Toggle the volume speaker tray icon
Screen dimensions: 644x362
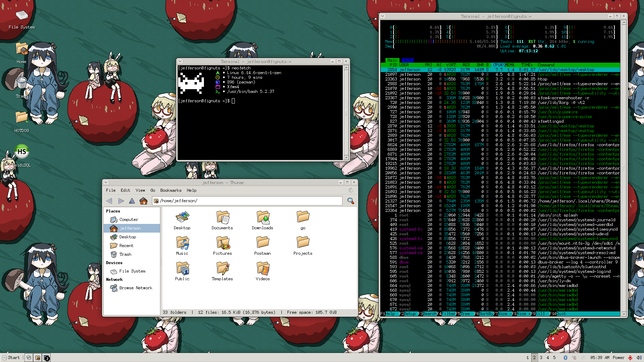[x=639, y=358]
